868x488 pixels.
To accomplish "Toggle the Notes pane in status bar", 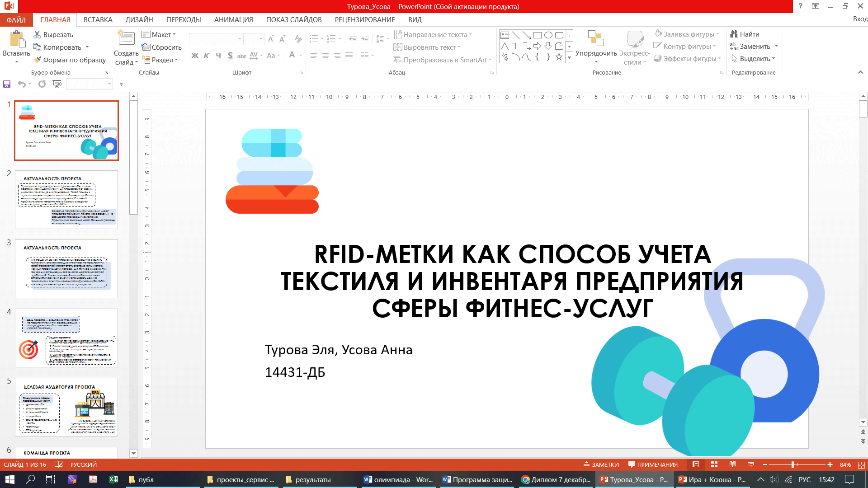I will [x=601, y=465].
